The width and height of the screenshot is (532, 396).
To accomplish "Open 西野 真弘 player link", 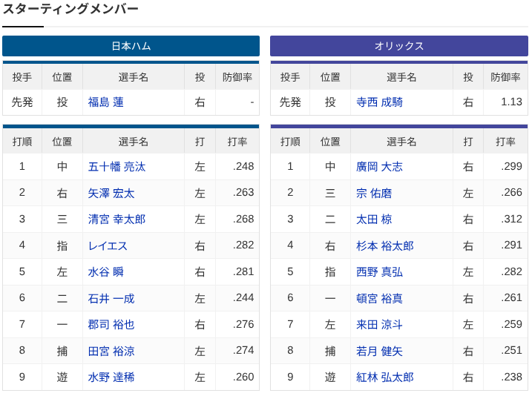I will (x=379, y=272).
